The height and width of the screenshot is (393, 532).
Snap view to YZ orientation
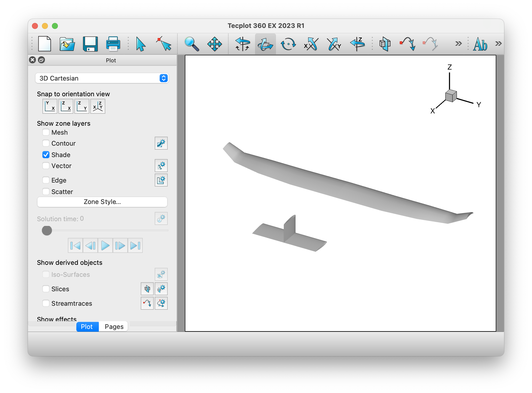pyautogui.click(x=82, y=106)
